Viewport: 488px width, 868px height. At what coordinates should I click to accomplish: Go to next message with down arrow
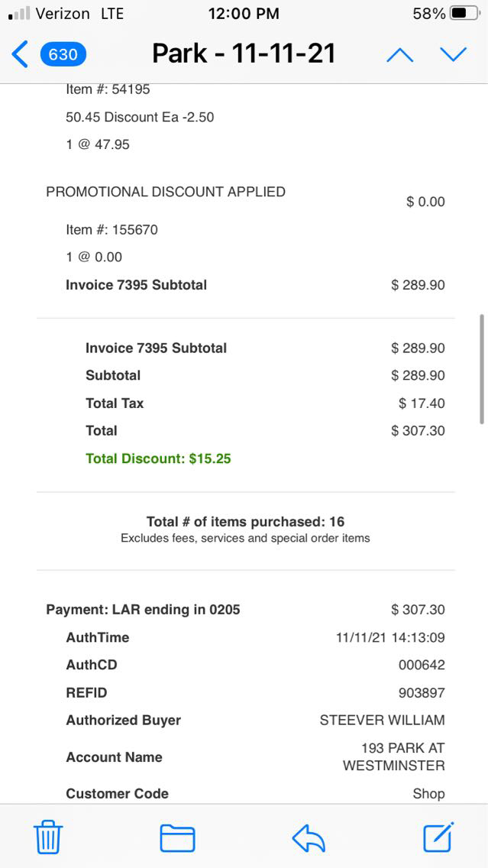(x=453, y=54)
